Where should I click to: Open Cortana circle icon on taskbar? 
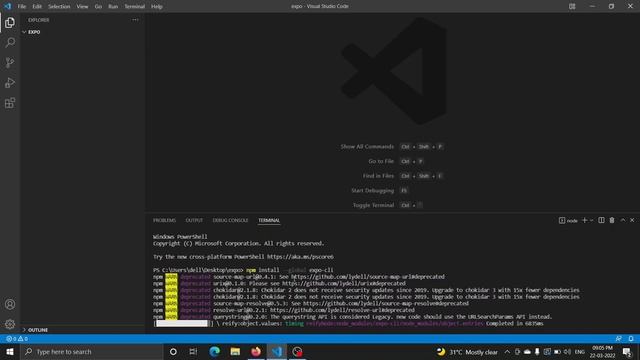[173, 351]
